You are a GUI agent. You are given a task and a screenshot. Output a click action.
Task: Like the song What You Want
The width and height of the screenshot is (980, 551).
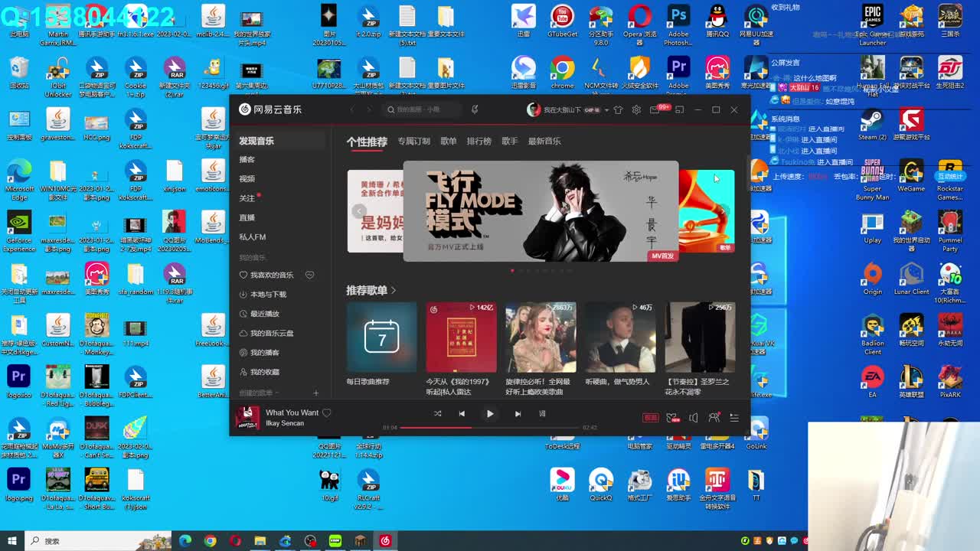(x=327, y=413)
